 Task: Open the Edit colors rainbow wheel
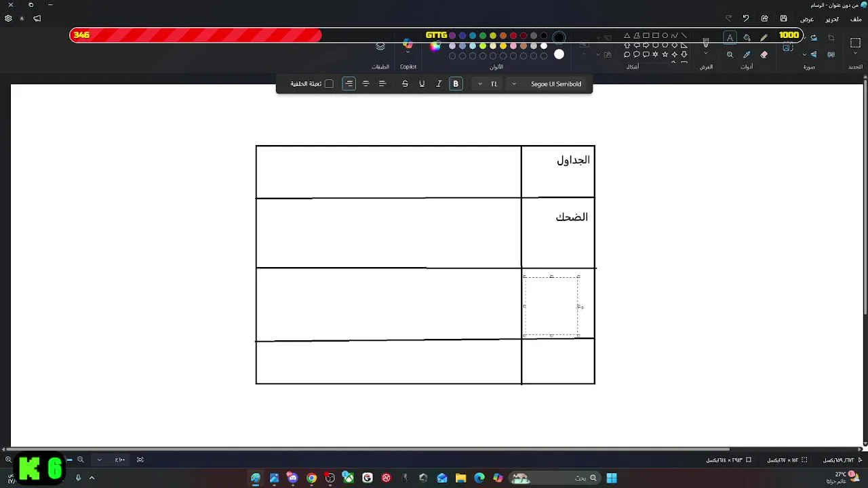tap(435, 46)
